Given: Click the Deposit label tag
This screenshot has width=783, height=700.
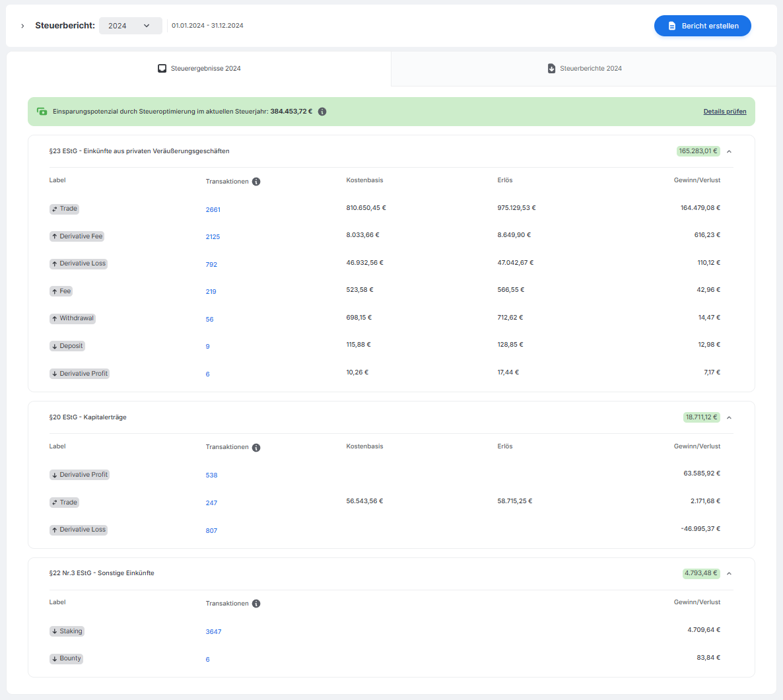Looking at the screenshot, I should pos(67,346).
